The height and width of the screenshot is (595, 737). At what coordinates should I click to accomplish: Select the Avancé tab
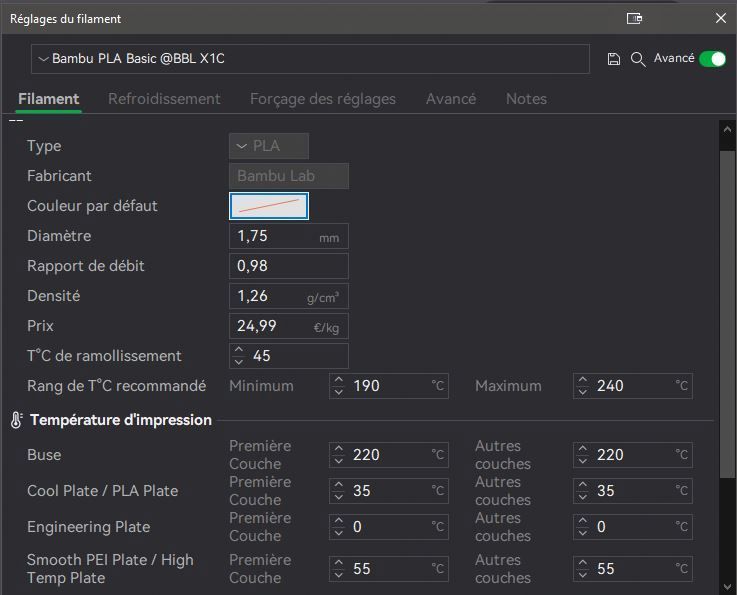(x=451, y=99)
